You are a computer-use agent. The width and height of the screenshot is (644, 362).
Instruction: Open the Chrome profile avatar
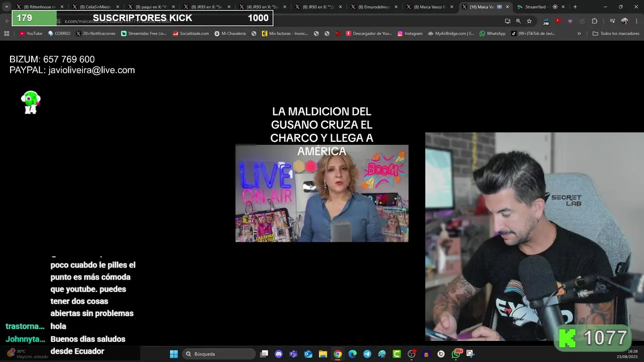coord(624,21)
